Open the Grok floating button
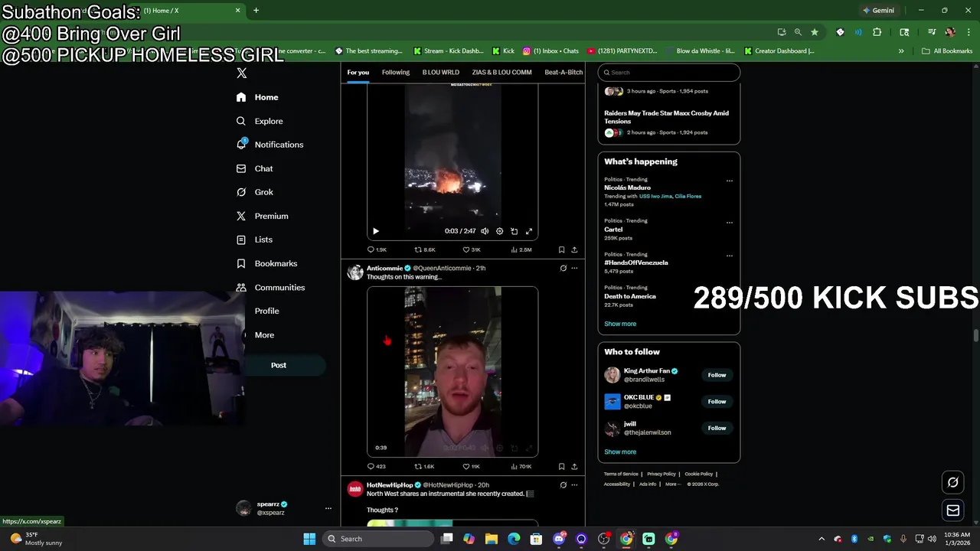The height and width of the screenshot is (551, 980). (x=953, y=482)
